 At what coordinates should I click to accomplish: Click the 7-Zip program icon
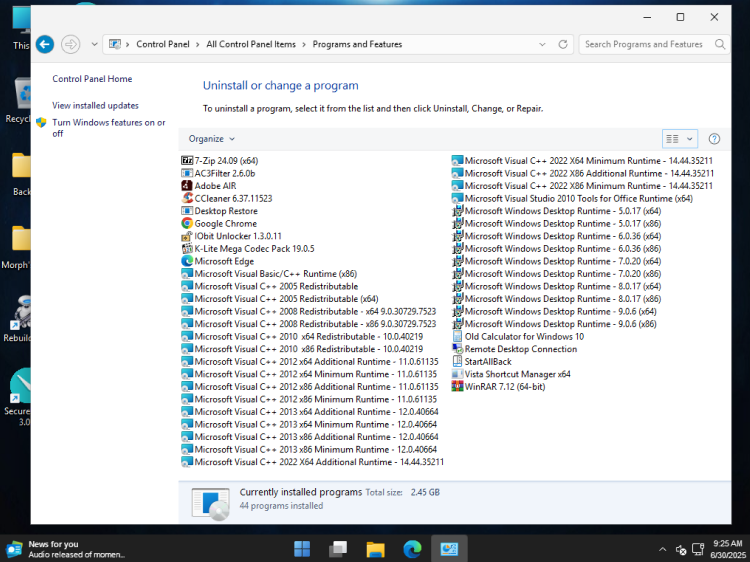pos(187,161)
